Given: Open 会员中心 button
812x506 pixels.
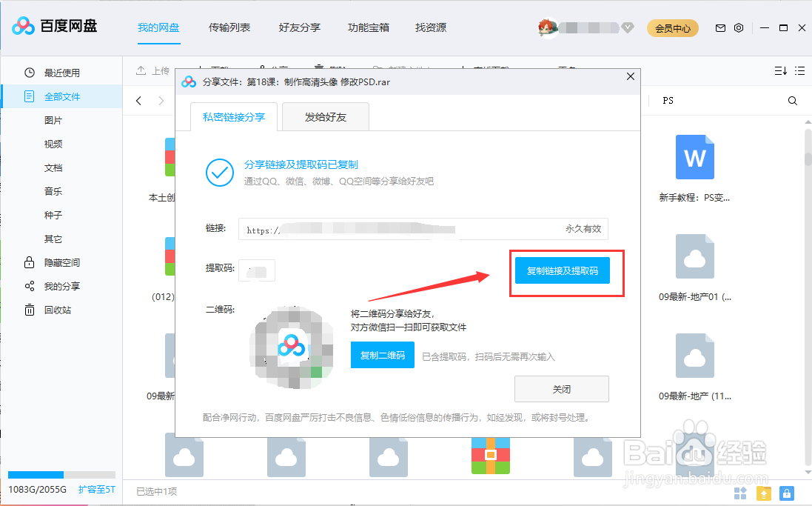Looking at the screenshot, I should click(673, 28).
